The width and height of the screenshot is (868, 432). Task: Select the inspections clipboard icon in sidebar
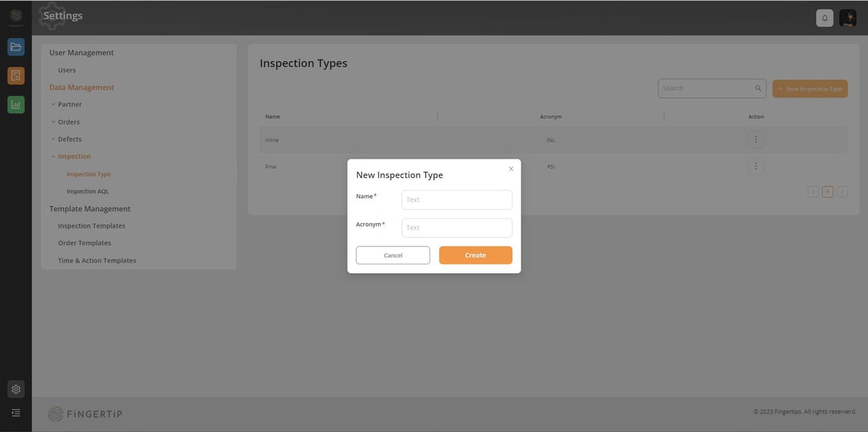point(15,75)
